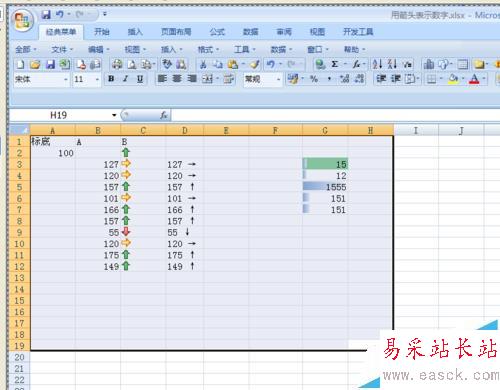Open the number format dropdown 常规

278,79
